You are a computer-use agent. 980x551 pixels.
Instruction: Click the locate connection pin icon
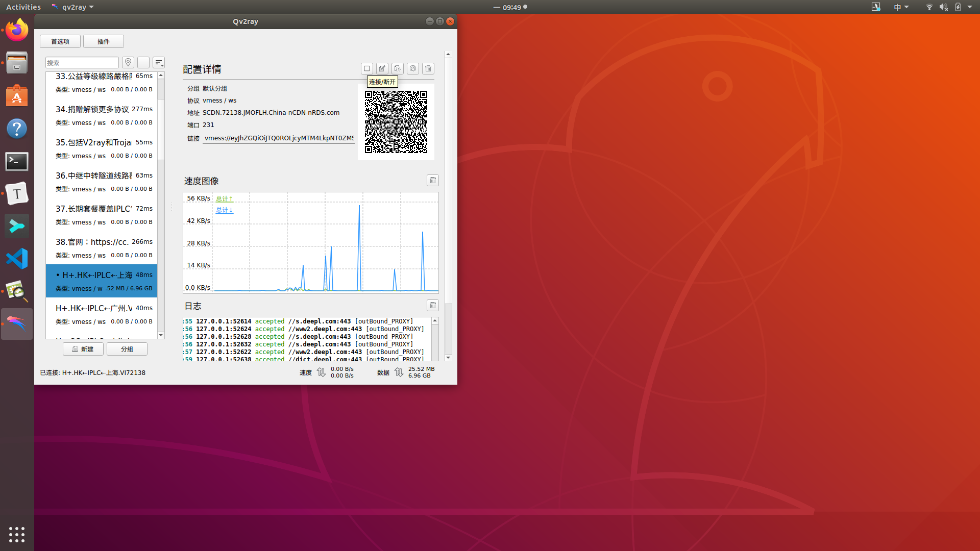[x=128, y=62]
